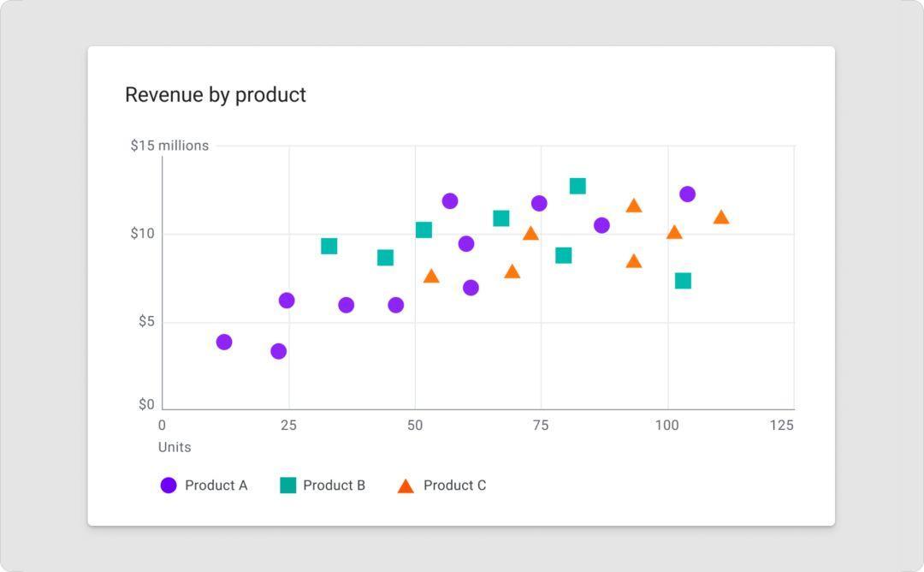Click the "100" x-axis tick label
The height and width of the screenshot is (572, 924).
[666, 426]
